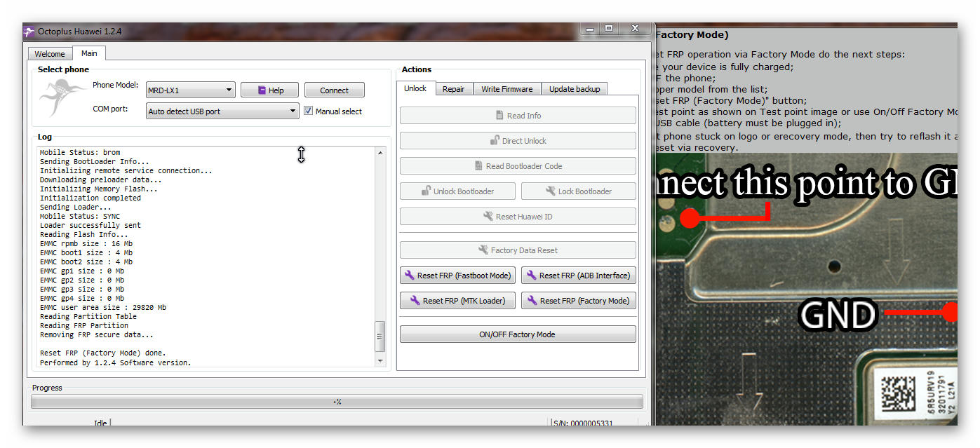Screen dimensions: 980x448
Task: Click log line 'Initialization completed'
Action: click(90, 198)
